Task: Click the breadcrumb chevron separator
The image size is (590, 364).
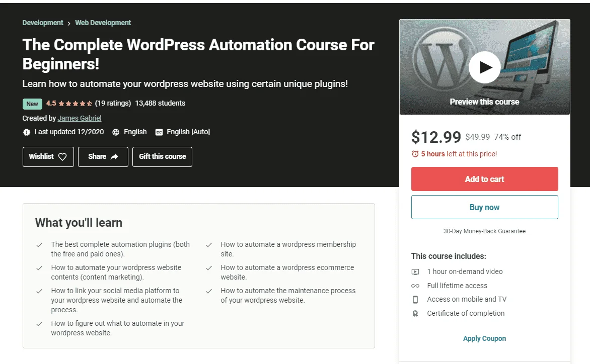Action: 69,23
